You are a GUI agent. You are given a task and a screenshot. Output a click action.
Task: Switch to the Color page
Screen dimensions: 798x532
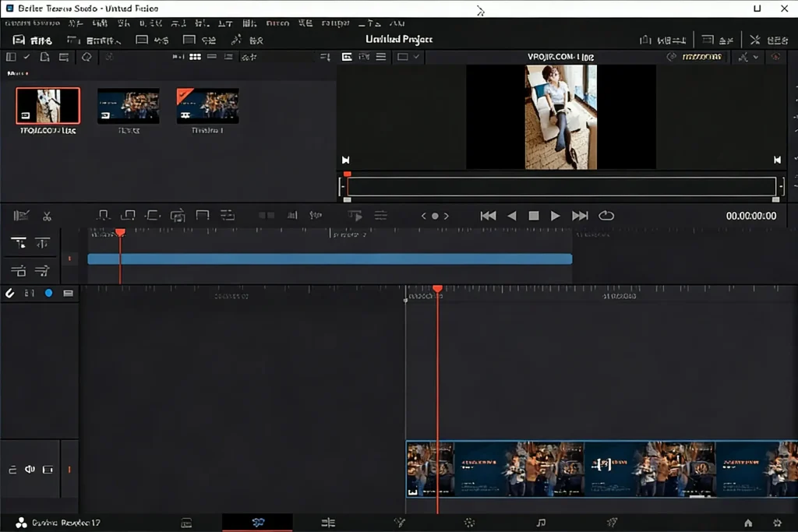pyautogui.click(x=469, y=522)
